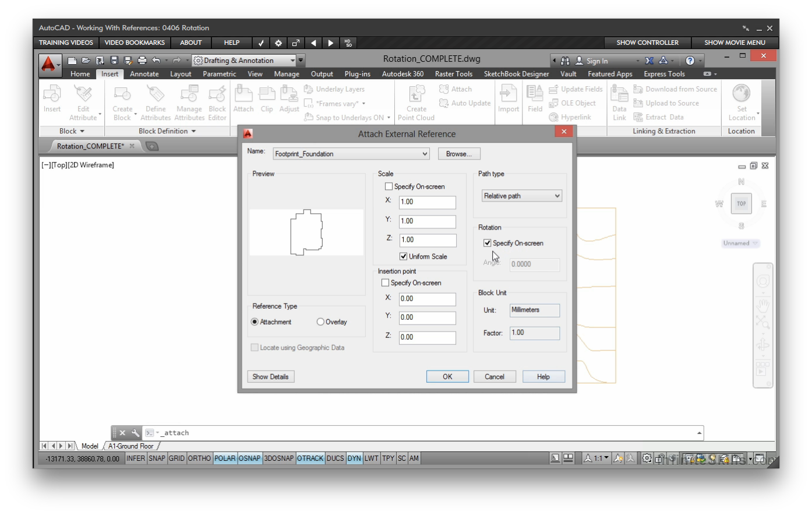This screenshot has height=515, width=812.
Task: Toggle POLAR tracking in status bar
Action: tap(225, 458)
